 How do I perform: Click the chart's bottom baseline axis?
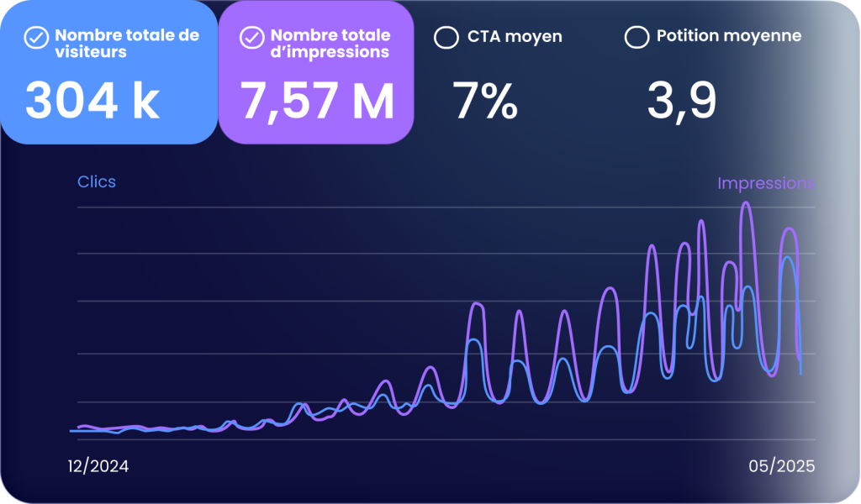446,439
